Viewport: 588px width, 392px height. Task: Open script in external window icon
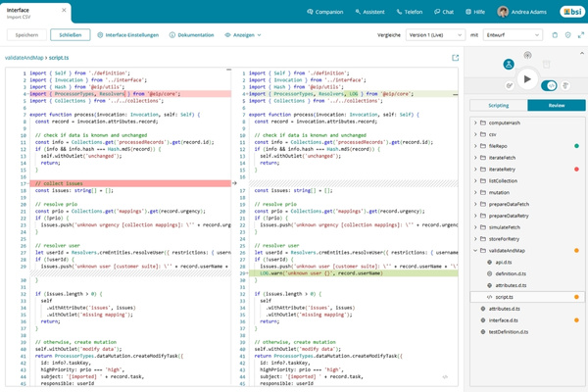[456, 58]
